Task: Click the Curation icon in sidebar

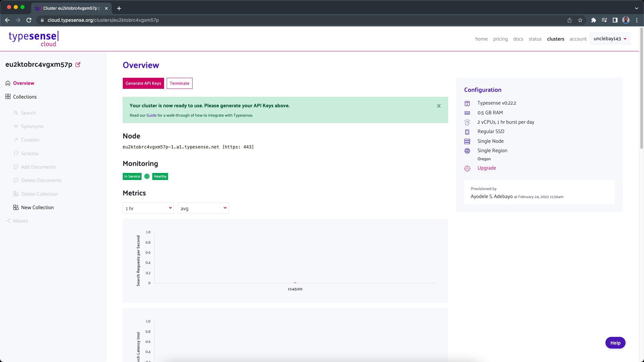Action: (x=16, y=140)
